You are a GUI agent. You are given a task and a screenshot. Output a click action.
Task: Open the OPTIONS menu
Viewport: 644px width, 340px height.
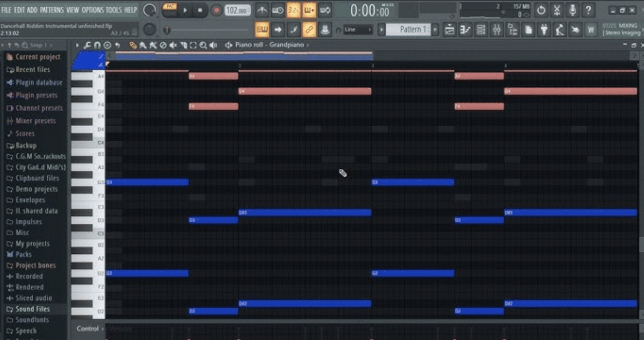pos(93,10)
